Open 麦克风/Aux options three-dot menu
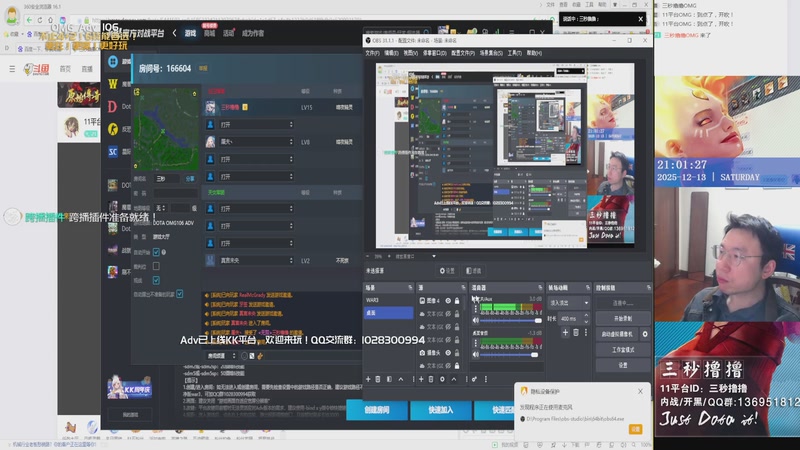Viewport: 800px width, 450px height. 476,309
